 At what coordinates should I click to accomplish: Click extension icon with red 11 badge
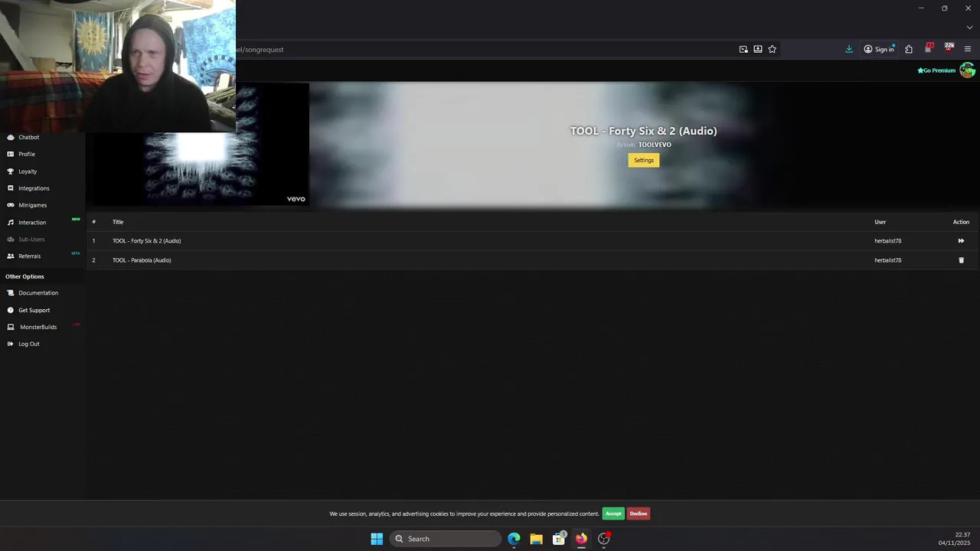(x=929, y=48)
